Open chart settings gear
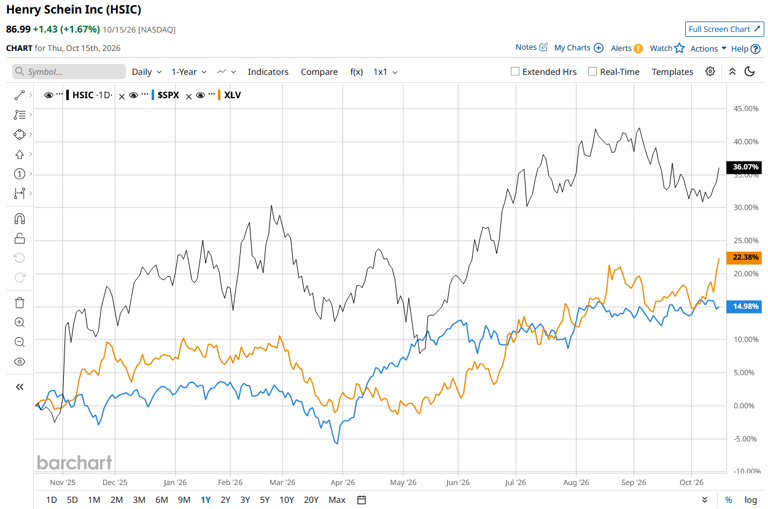The height and width of the screenshot is (509, 768). point(710,72)
